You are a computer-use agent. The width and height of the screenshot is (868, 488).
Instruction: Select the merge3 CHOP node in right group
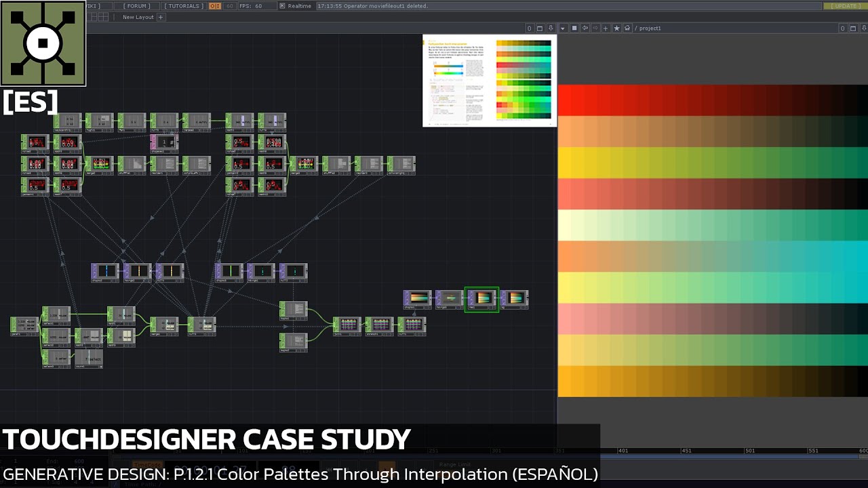coord(304,165)
